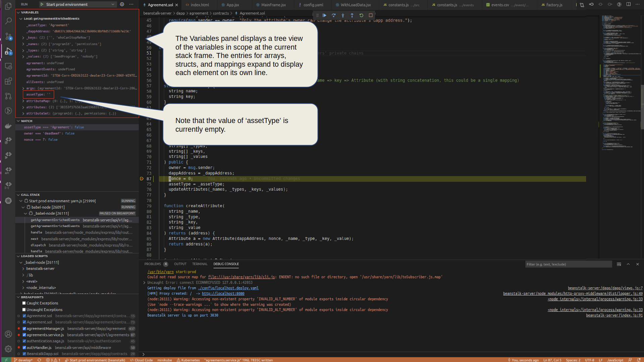Click the debug Stop icon
Image resolution: width=644 pixels, height=362 pixels.
(371, 15)
